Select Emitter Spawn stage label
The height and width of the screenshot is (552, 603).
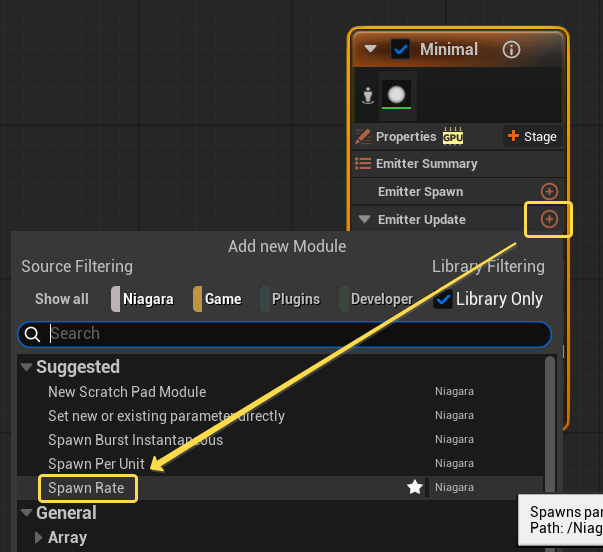(420, 192)
